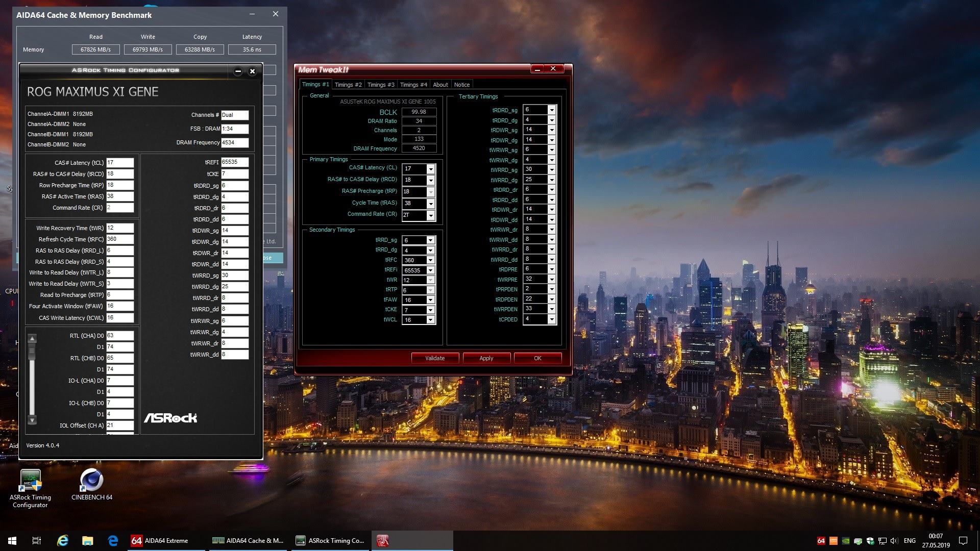The height and width of the screenshot is (551, 980).
Task: Open the Notice tab in MemTweakIt
Action: pos(462,85)
